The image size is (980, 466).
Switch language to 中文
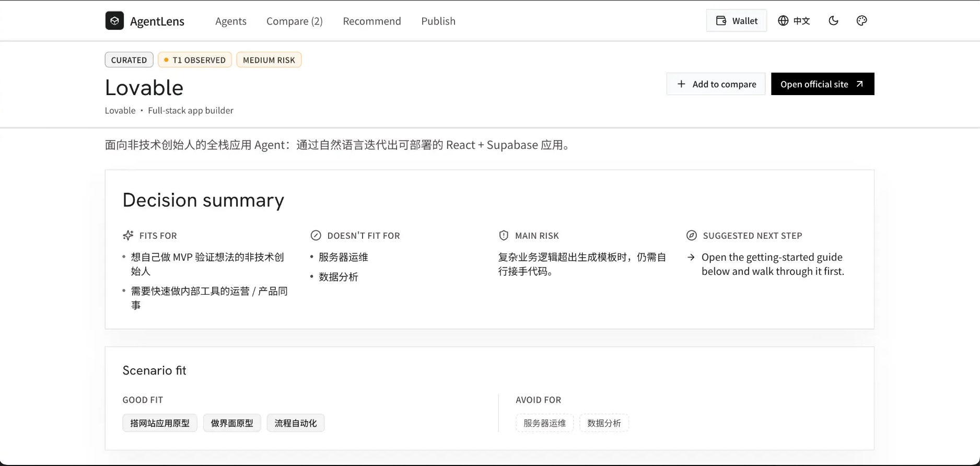794,21
